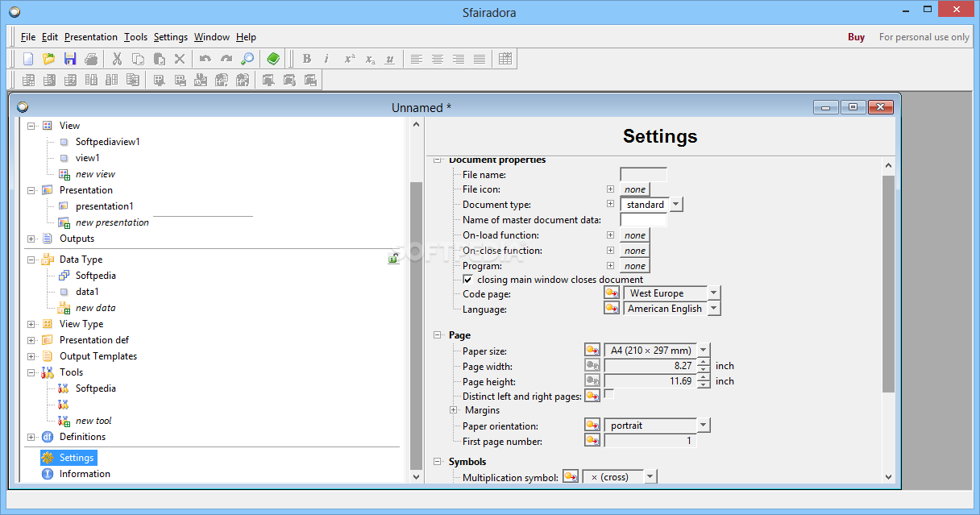This screenshot has width=980, height=515.
Task: Click the arrow icon beside Paper size
Action: (592, 351)
